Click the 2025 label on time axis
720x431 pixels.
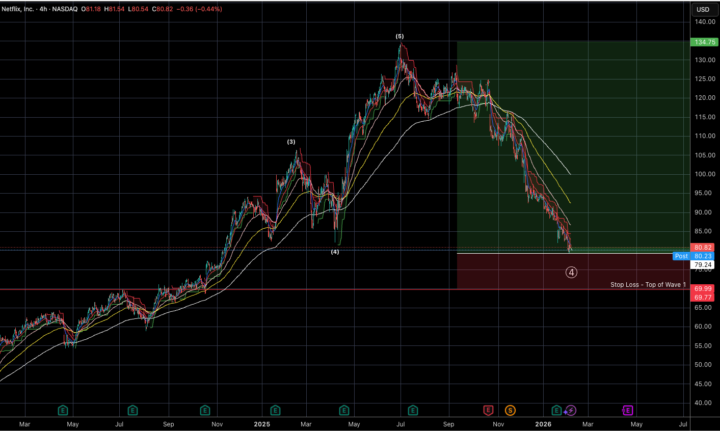tap(262, 424)
